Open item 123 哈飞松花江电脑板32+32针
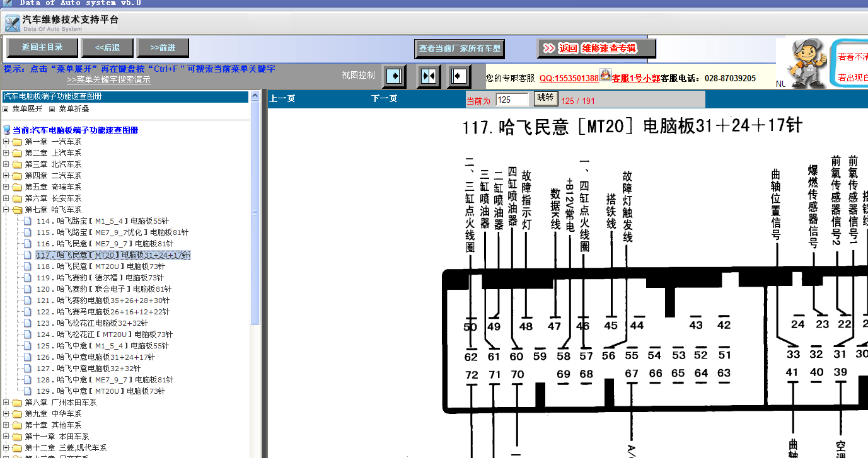This screenshot has width=868, height=458. click(93, 323)
